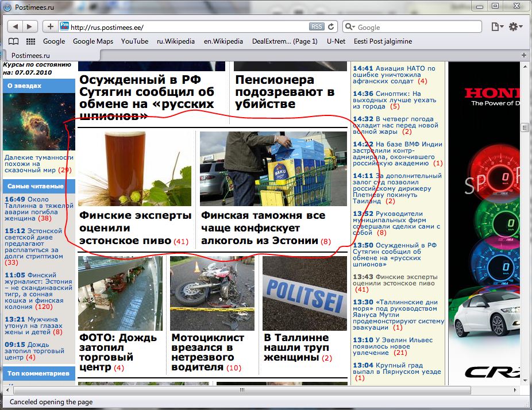
Task: Select the Postimees.ru tab
Action: [52, 55]
